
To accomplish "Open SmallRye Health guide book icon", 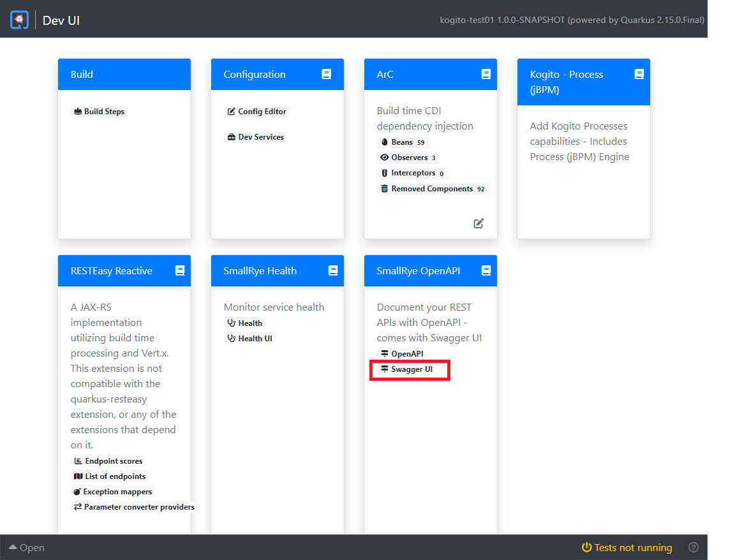I will click(333, 270).
